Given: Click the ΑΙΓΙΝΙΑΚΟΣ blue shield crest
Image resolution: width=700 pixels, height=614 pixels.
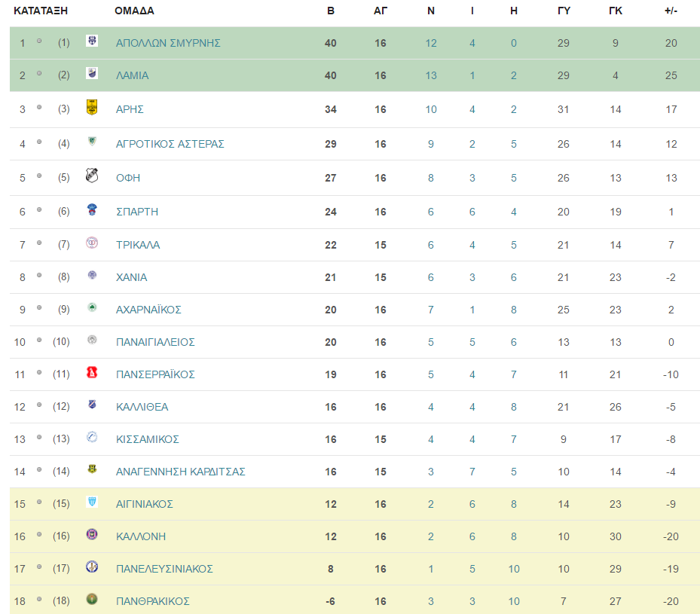Looking at the screenshot, I should (92, 502).
